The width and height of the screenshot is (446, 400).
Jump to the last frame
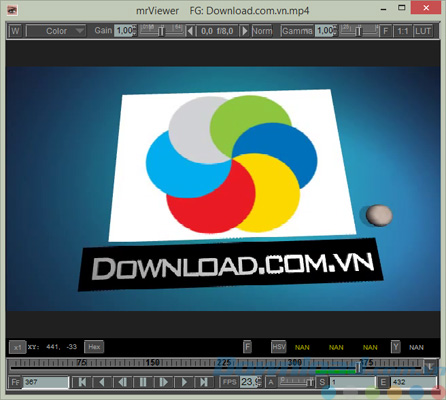[x=204, y=382]
